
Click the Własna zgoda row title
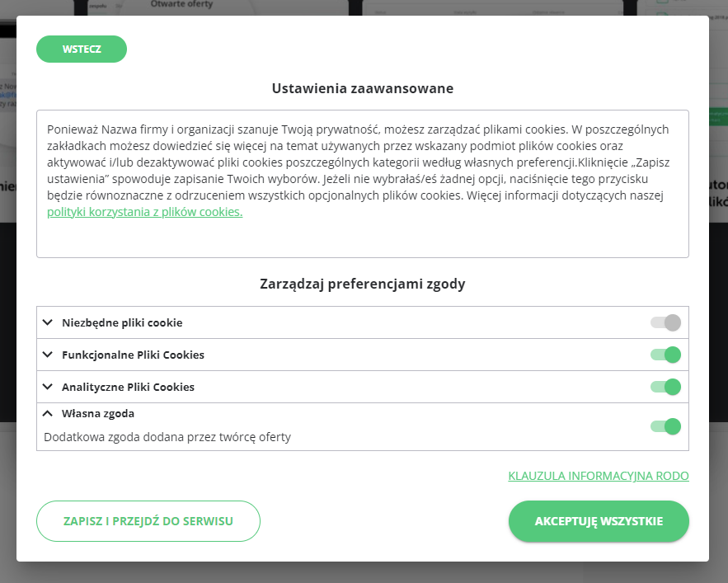point(98,414)
